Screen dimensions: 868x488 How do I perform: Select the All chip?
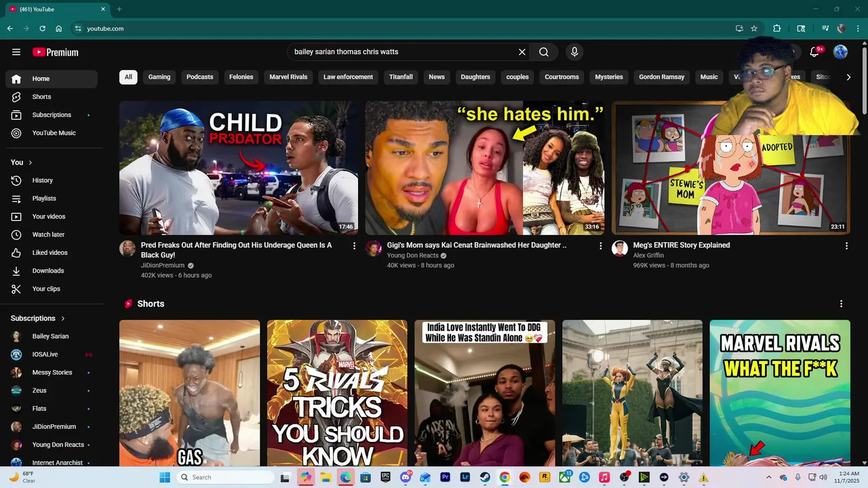(x=128, y=77)
